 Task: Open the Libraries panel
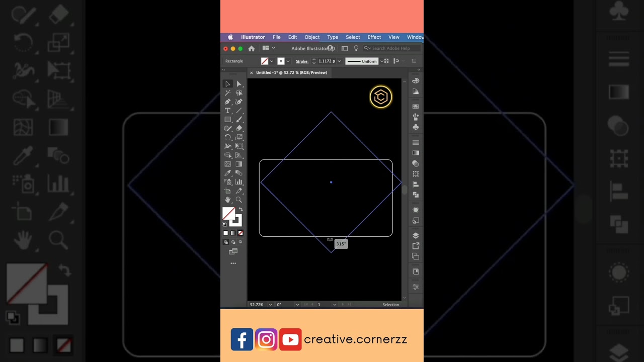pos(416,271)
